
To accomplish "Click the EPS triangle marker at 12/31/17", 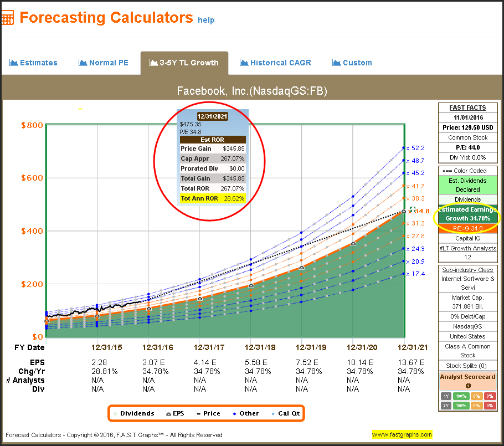I will [200, 299].
